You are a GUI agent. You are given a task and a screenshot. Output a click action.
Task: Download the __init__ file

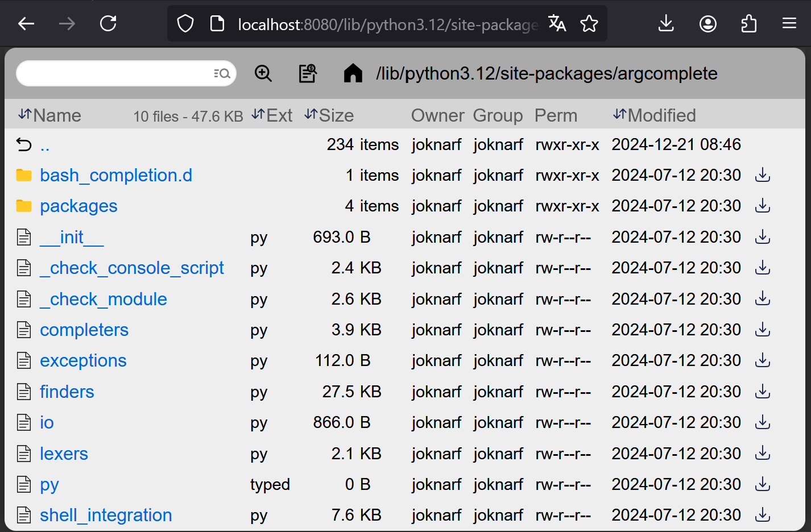click(x=763, y=237)
